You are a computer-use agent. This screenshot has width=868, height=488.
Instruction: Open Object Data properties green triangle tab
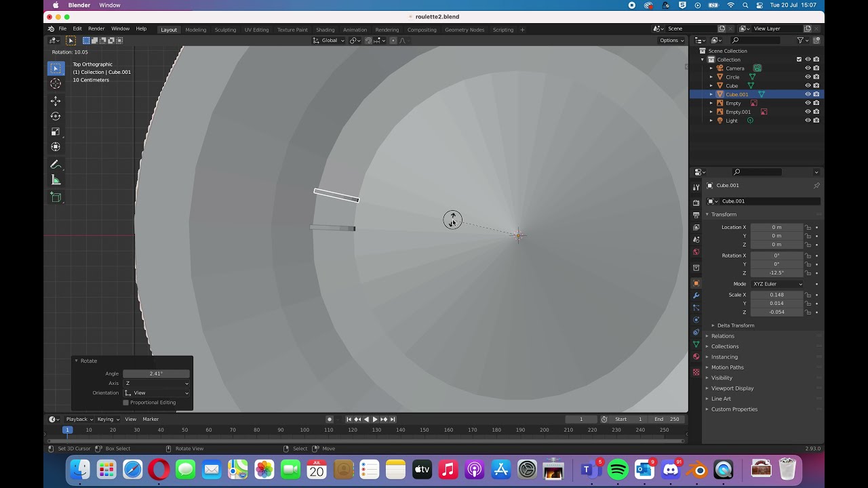coord(696,344)
